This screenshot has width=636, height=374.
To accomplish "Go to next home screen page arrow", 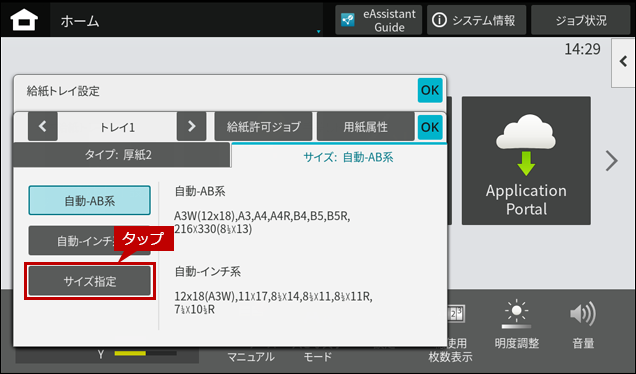I will pyautogui.click(x=612, y=161).
